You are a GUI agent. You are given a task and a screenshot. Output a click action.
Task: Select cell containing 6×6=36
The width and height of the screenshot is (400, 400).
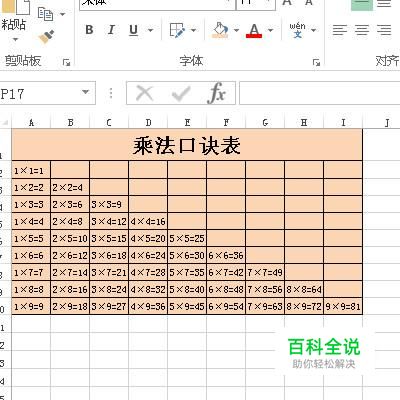[x=226, y=255]
